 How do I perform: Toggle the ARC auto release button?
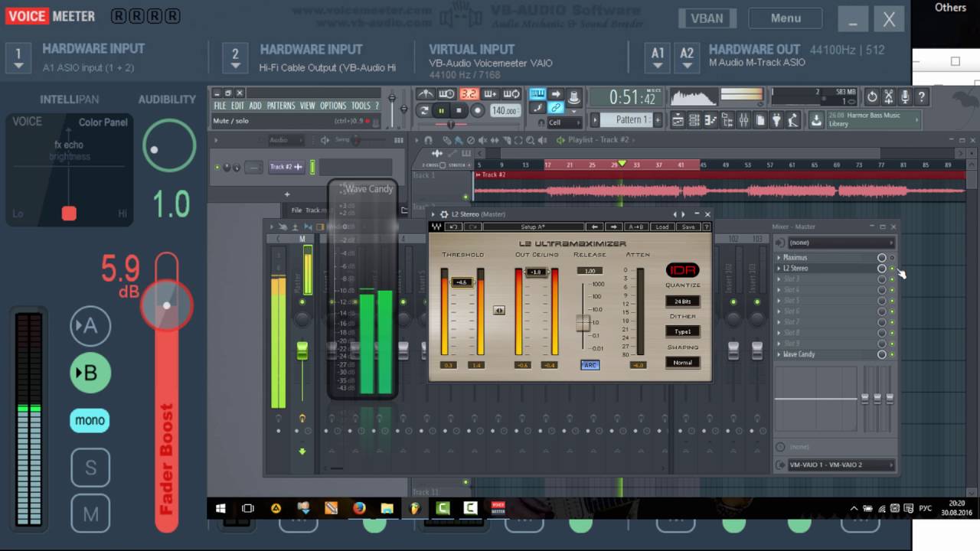590,365
